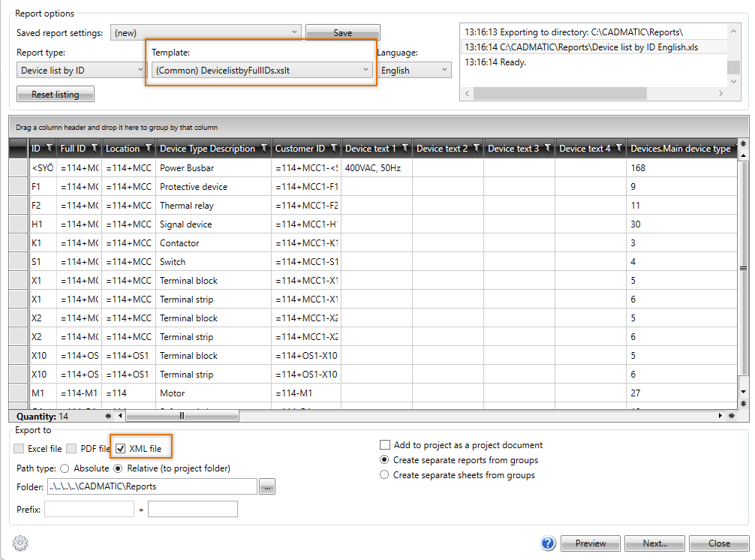
Task: Open the Template dropdown
Action: click(x=260, y=70)
